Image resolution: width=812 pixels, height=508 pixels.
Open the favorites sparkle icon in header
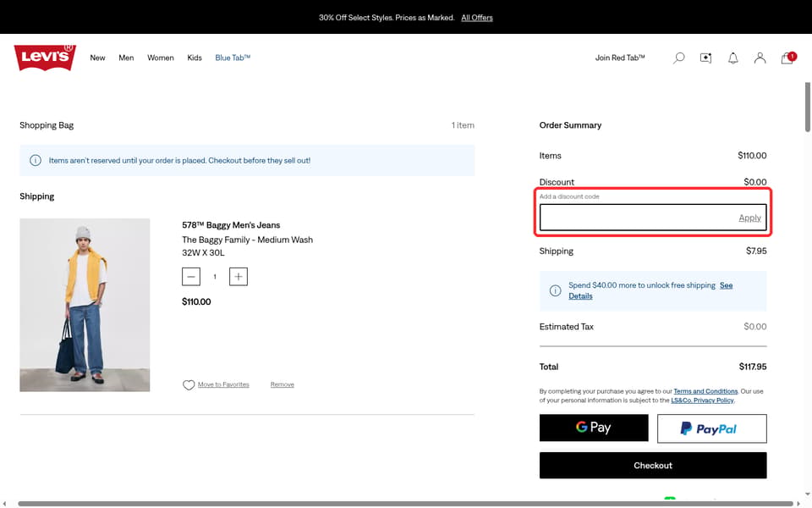[705, 58]
